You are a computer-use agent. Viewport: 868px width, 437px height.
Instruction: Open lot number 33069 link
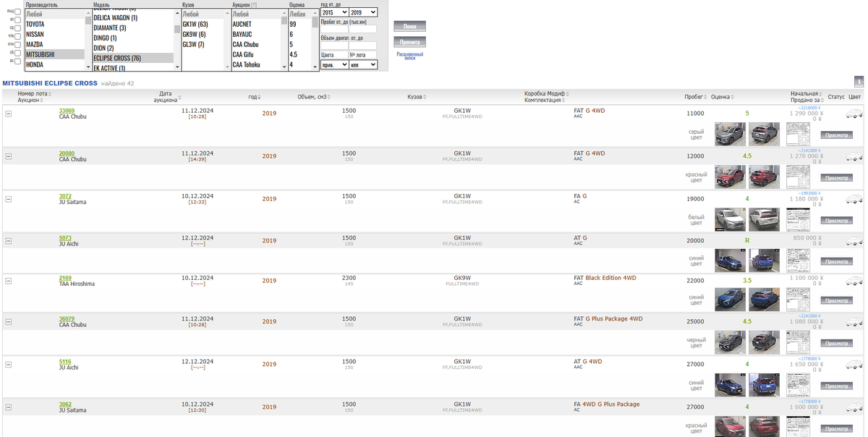(67, 111)
